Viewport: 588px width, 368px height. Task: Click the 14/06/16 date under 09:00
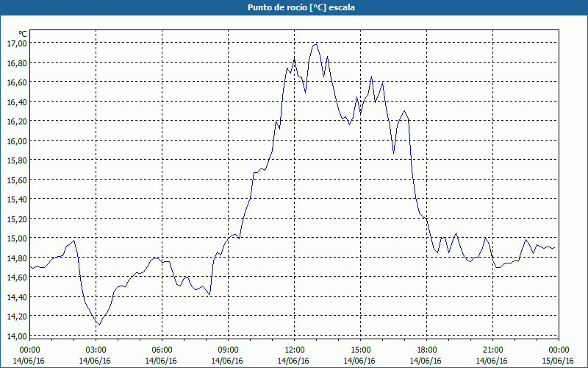point(227,361)
